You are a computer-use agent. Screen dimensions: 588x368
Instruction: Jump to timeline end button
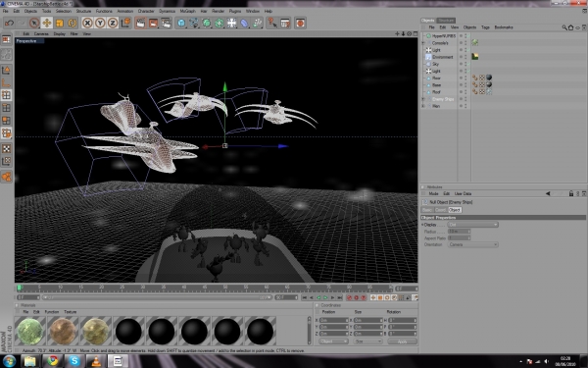[340, 297]
